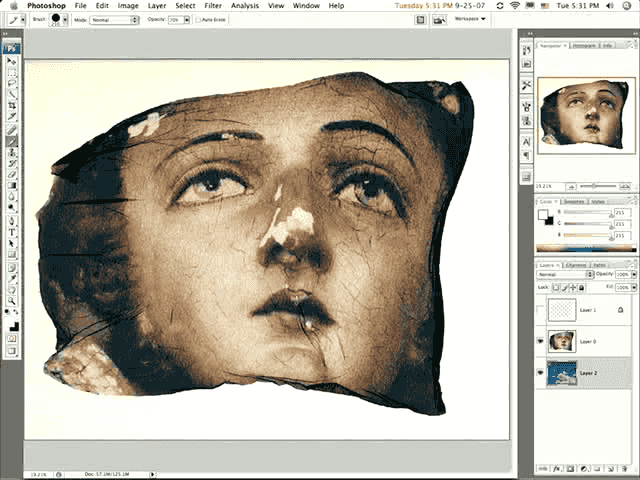Toggle visibility of Layer 2
Viewport: 640px width, 480px height.
coord(541,373)
